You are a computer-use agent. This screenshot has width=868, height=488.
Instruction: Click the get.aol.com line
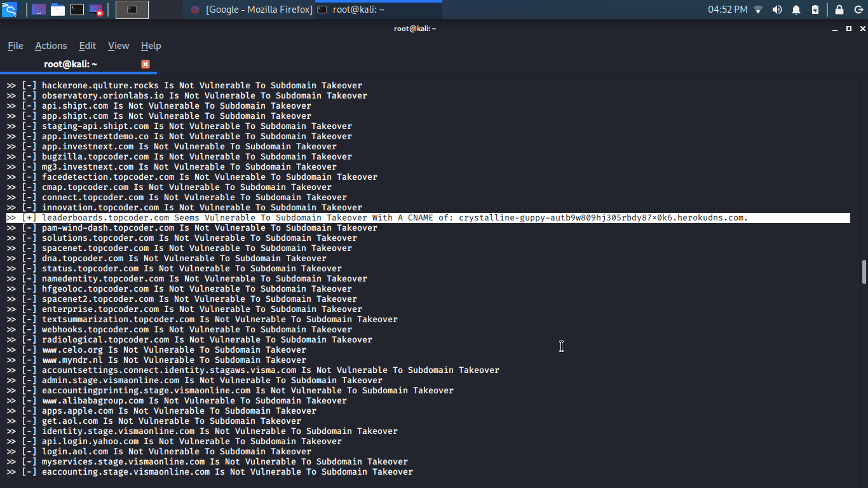click(x=154, y=421)
